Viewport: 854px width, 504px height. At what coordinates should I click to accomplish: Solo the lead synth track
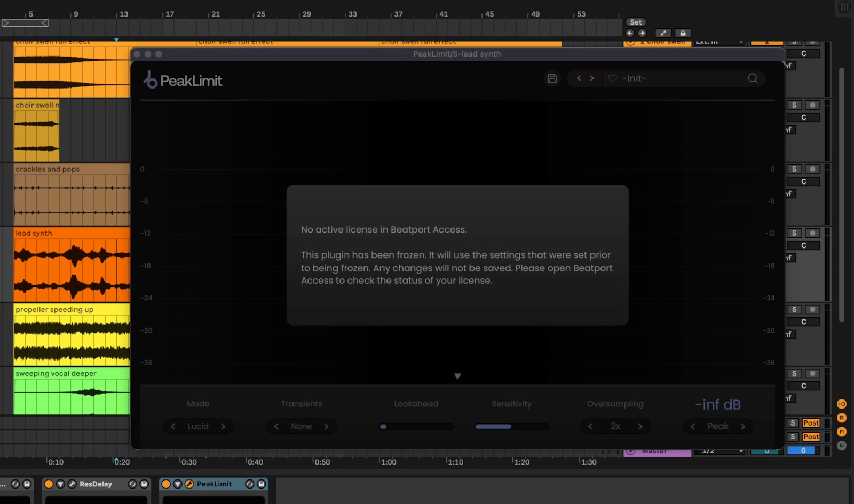pos(794,233)
